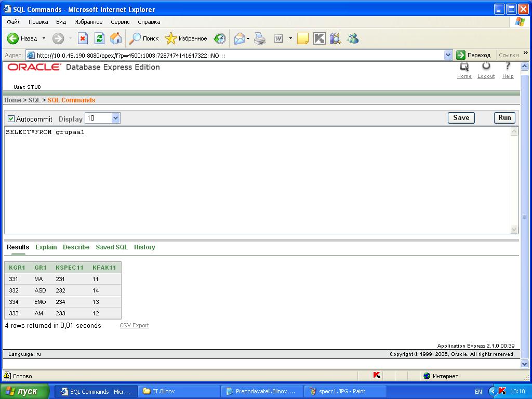Open the Edit with Word dropdown arrow
Screen dimensions: 532x399
pos(290,38)
